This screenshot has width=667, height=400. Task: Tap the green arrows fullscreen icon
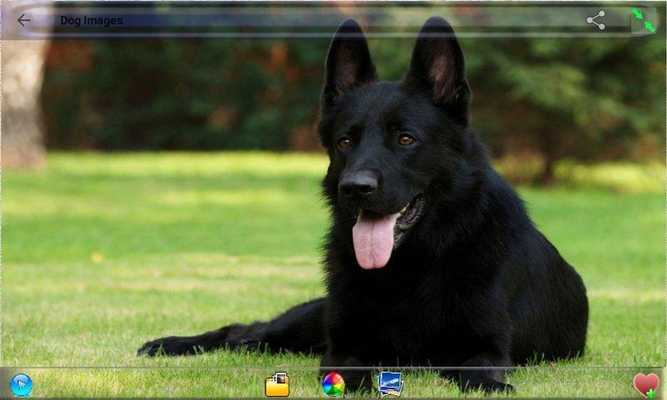(x=643, y=20)
